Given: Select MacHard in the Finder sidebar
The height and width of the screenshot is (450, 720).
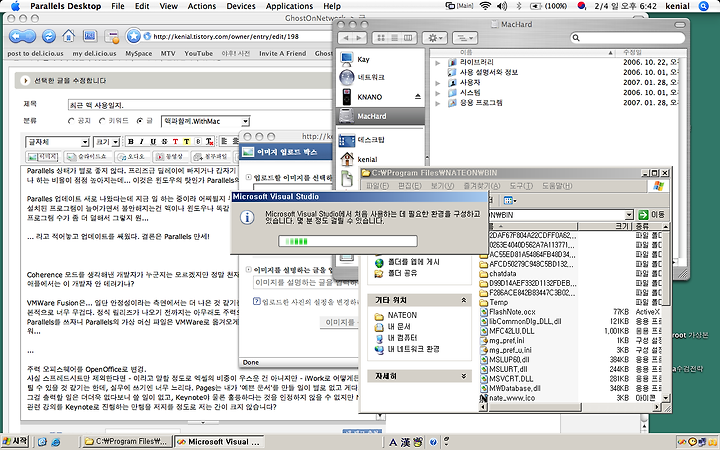Looking at the screenshot, I should [x=379, y=116].
